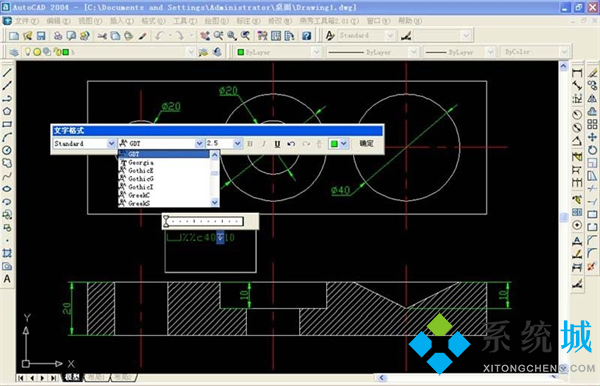
Task: Expand the Standard text style dropdown
Action: 111,143
